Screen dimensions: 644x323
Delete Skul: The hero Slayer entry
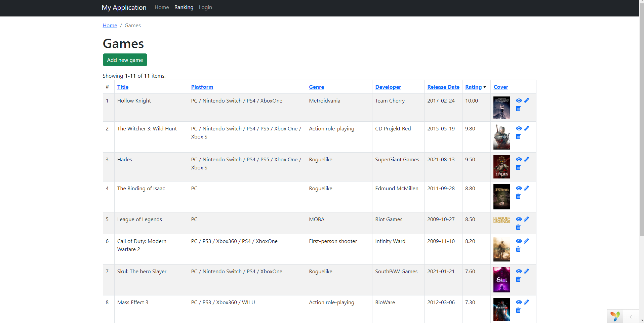point(518,279)
